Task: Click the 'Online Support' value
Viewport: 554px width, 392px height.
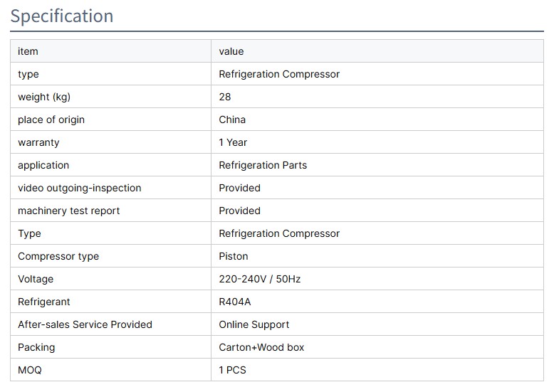Action: [x=254, y=324]
